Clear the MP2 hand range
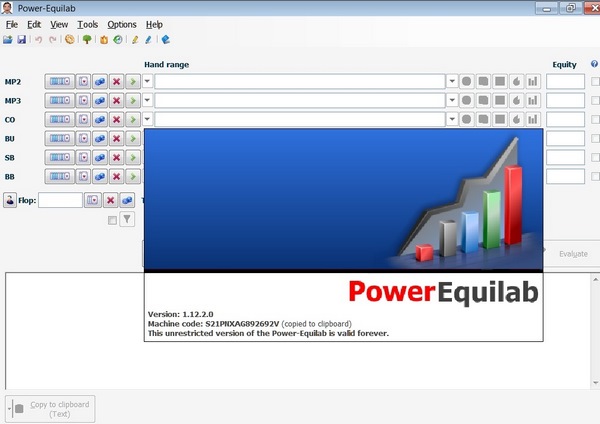The image size is (600, 424). (x=117, y=82)
